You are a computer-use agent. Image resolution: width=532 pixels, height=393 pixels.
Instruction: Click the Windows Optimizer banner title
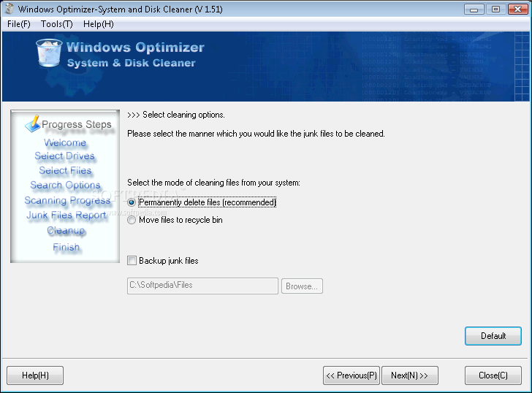pos(135,47)
